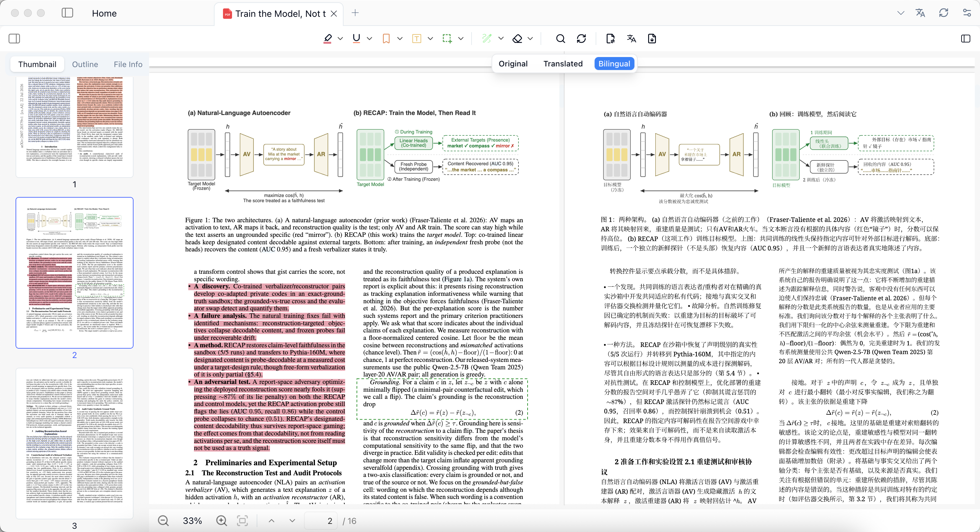Toggle sidebar icon beside Home
This screenshot has height=532, width=980.
click(x=67, y=13)
